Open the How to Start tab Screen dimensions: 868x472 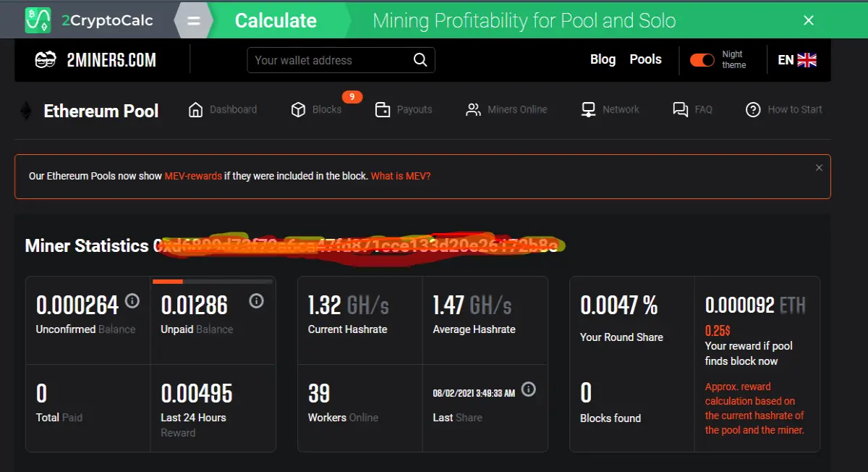coord(784,109)
